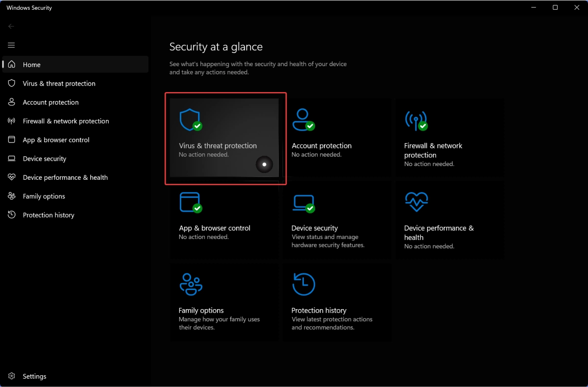Maximize the Windows Security window
Screen dimensions: 588x387
pos(555,7)
